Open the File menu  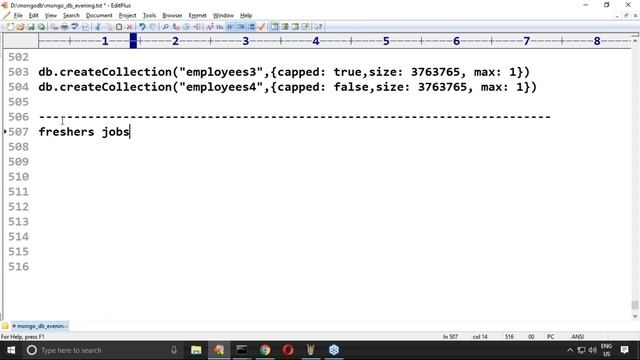point(18,16)
